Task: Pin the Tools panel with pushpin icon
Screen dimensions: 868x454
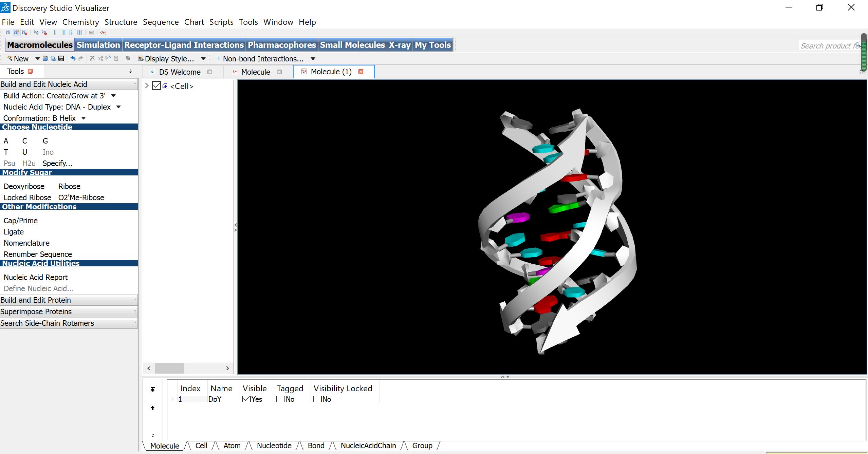Action: tap(130, 72)
